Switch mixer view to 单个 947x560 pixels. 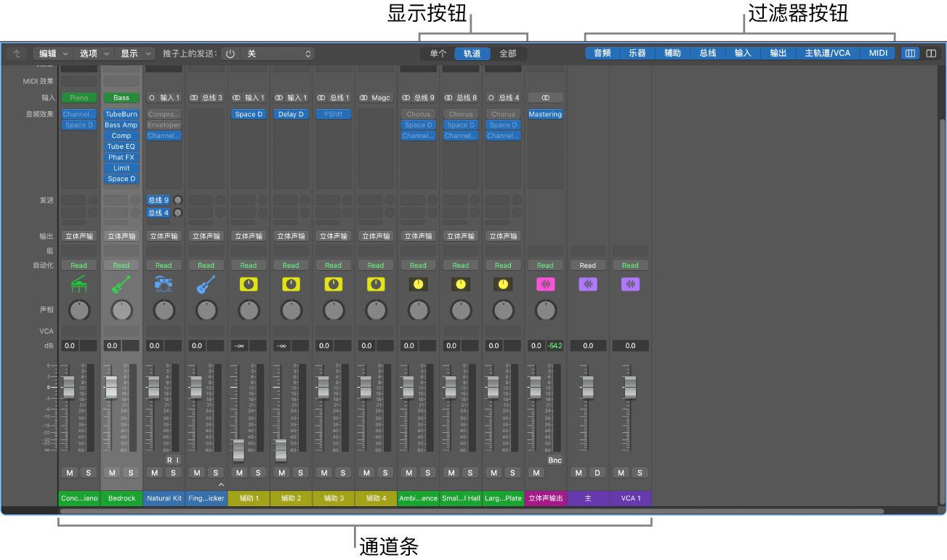(438, 54)
